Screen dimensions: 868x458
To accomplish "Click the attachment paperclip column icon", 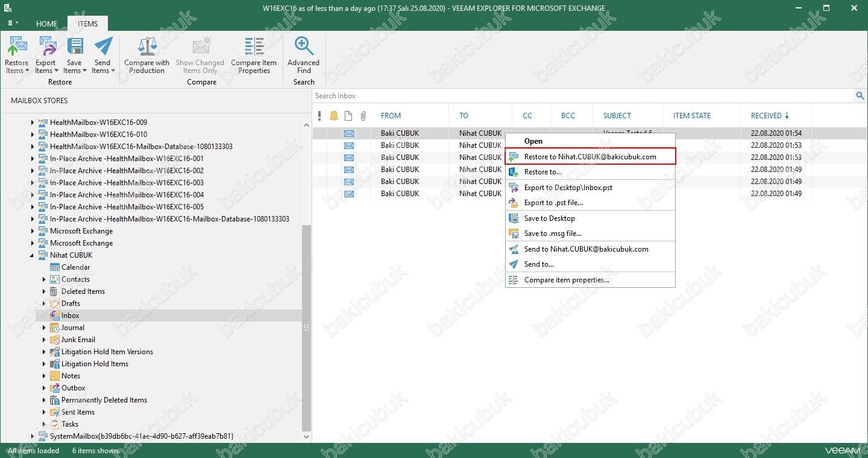I will point(363,116).
